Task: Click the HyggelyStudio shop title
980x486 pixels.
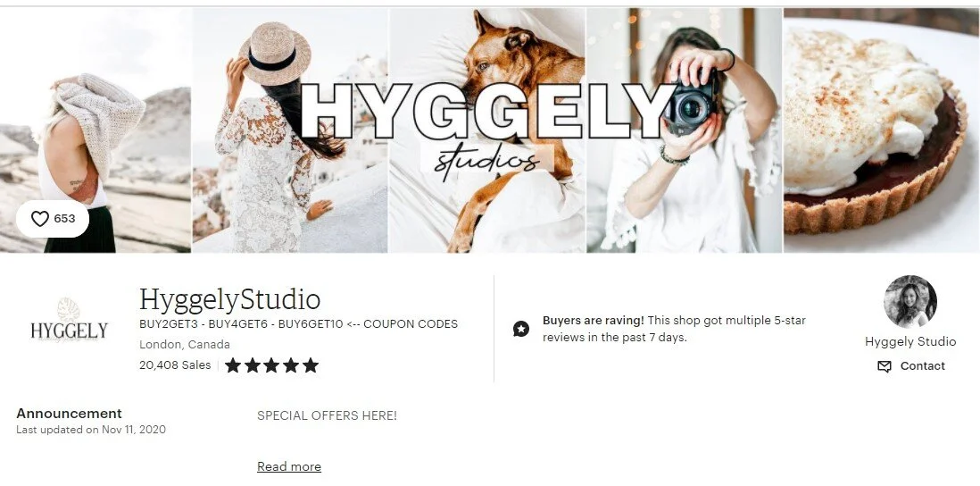Action: (x=230, y=299)
